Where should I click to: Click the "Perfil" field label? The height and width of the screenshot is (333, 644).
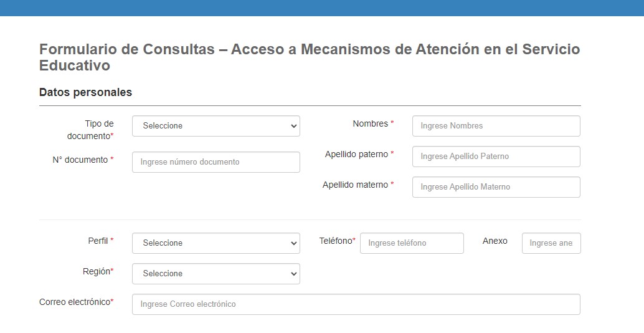pyautogui.click(x=98, y=241)
